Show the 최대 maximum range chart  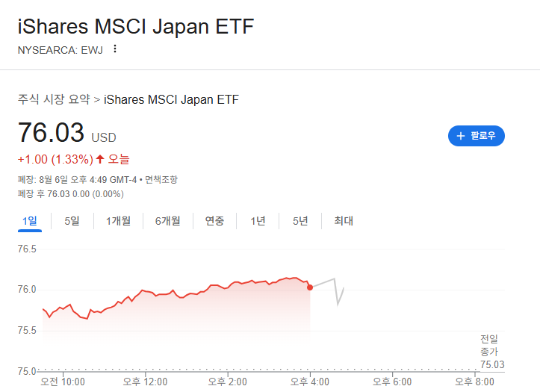click(344, 221)
